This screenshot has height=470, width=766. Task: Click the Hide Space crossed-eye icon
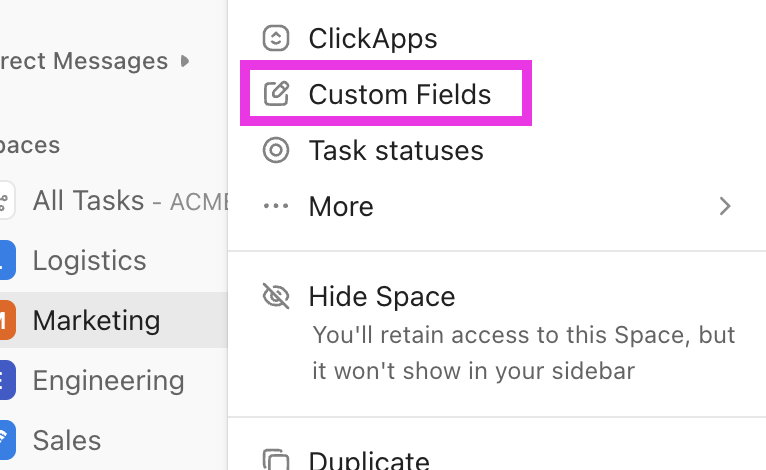click(x=275, y=297)
